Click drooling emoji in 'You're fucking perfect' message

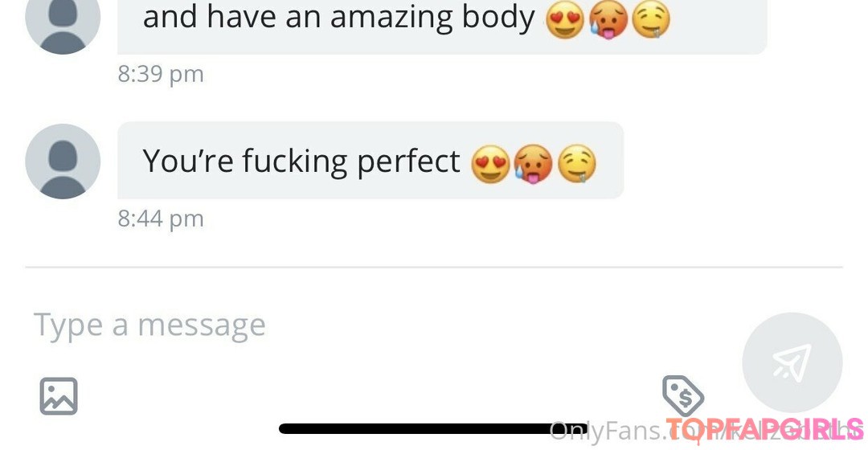click(577, 165)
